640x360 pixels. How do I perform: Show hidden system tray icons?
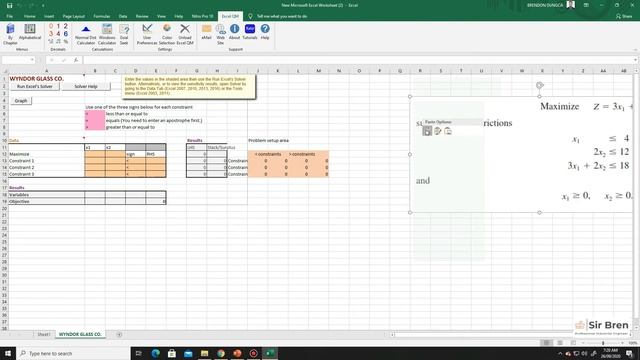click(x=560, y=353)
